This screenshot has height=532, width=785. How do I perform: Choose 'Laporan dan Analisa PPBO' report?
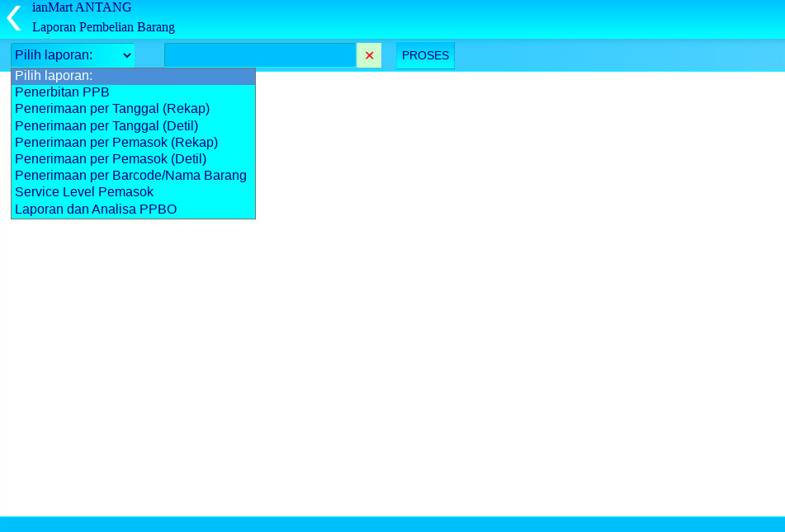(x=96, y=210)
